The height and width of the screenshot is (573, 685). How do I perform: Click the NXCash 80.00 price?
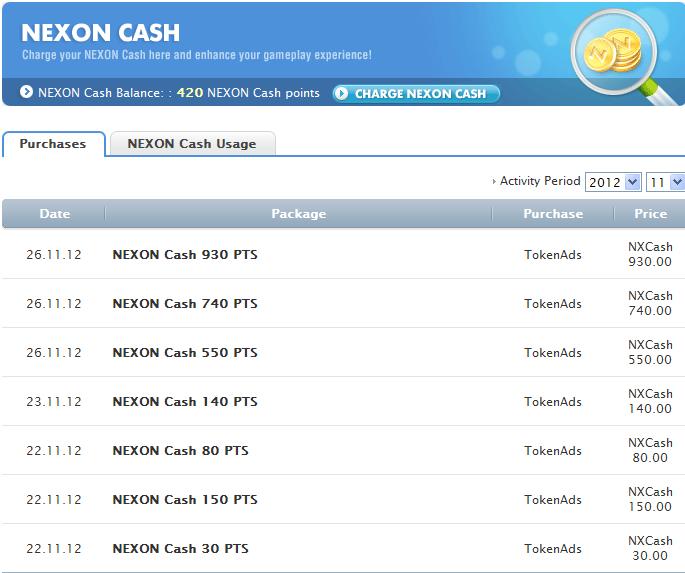coord(650,450)
